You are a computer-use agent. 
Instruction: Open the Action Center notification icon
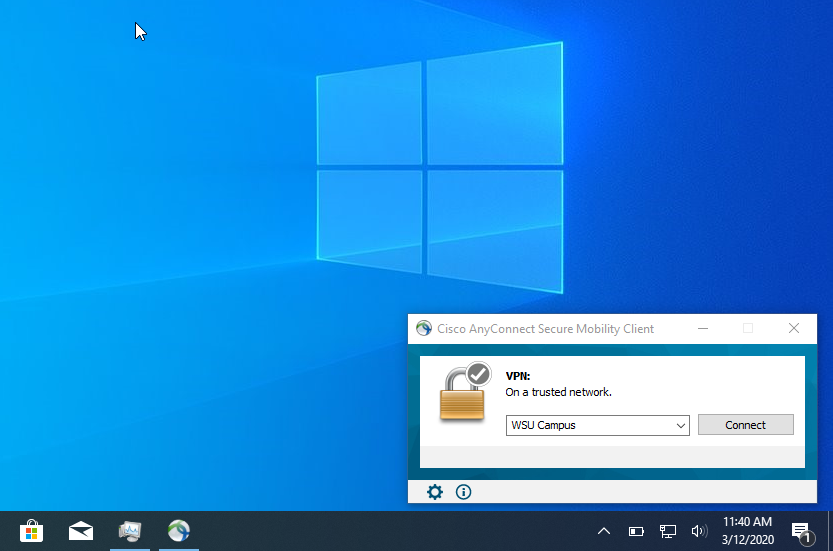800,531
